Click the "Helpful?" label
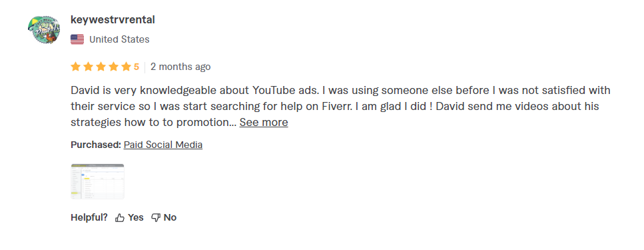 89,217
